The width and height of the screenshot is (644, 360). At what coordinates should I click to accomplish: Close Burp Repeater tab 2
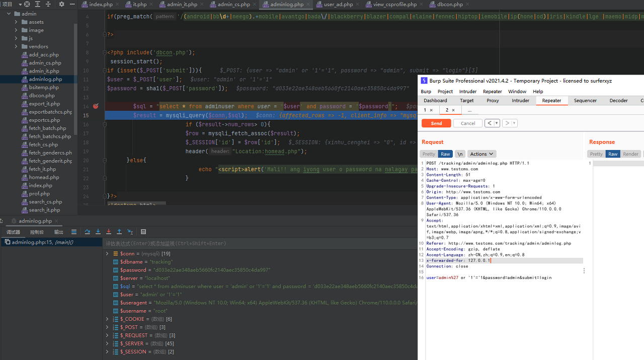(453, 110)
